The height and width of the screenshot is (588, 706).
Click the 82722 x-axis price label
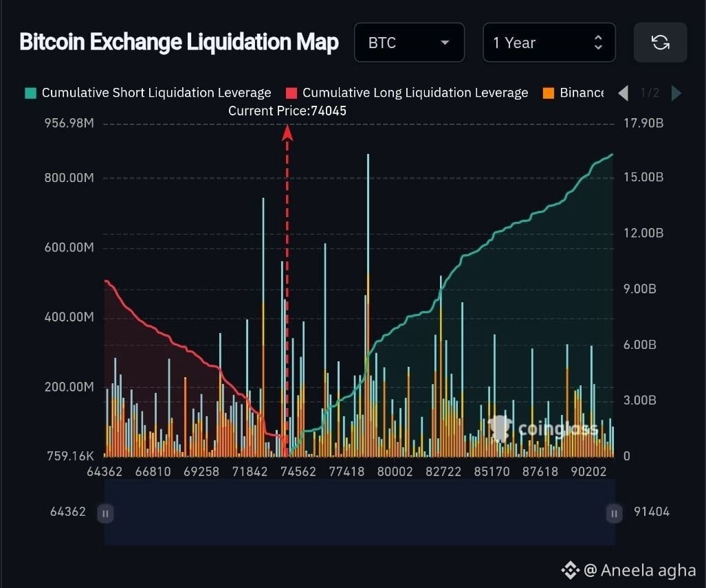(x=443, y=471)
